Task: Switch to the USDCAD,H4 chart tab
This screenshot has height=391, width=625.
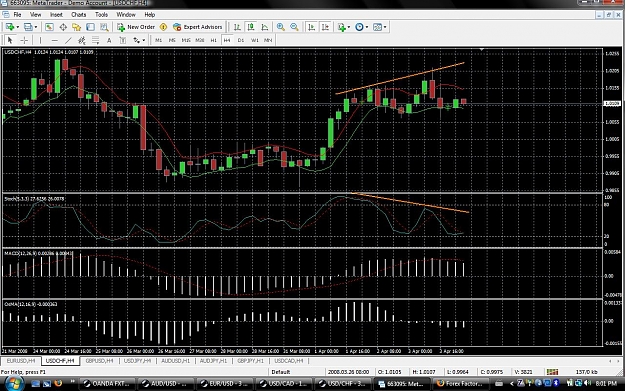Action: tap(289, 361)
